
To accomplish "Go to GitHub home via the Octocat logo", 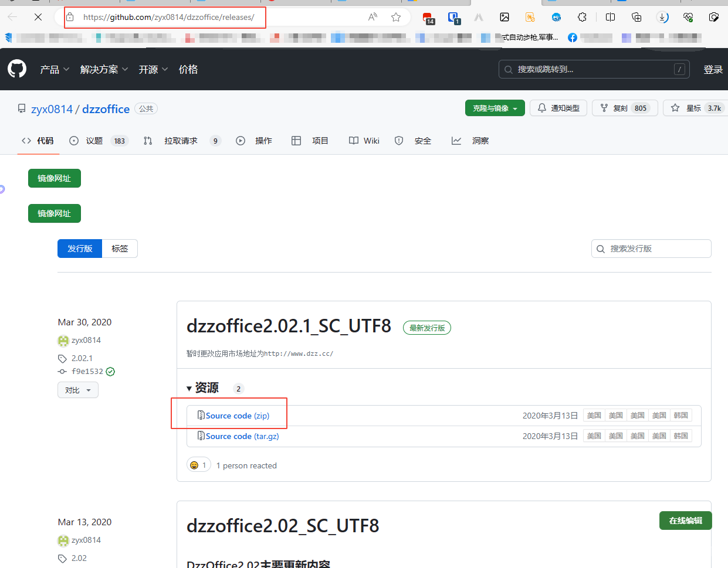I will [17, 69].
